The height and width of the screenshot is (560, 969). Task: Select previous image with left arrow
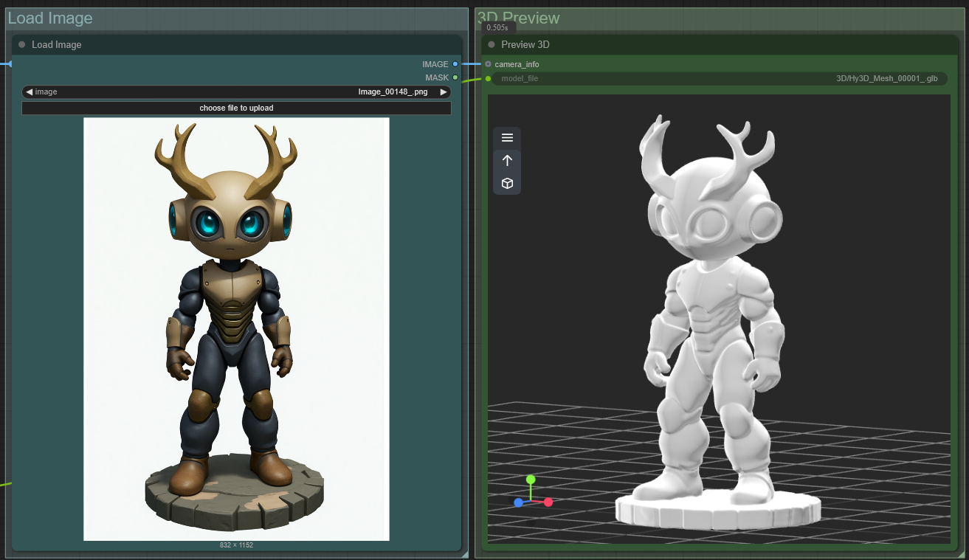(29, 92)
